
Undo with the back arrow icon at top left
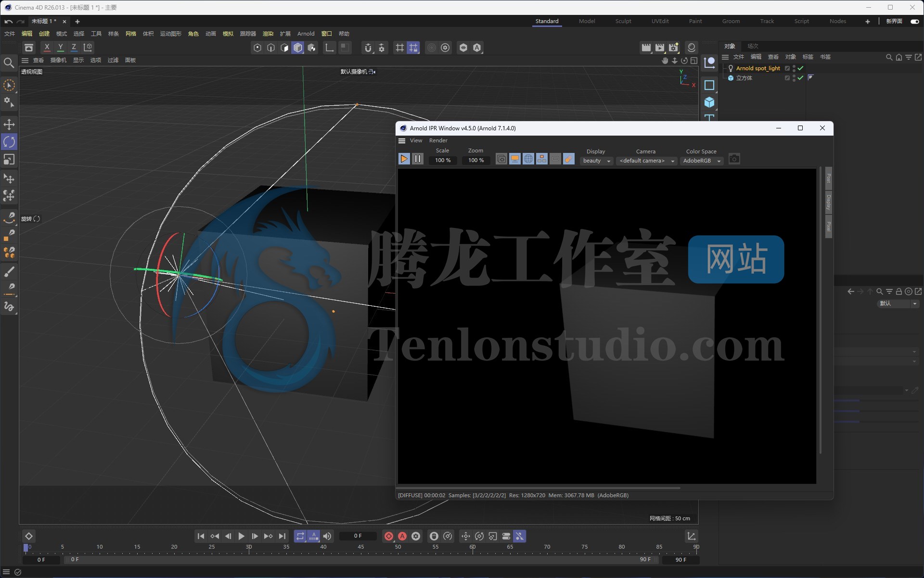[x=8, y=22]
